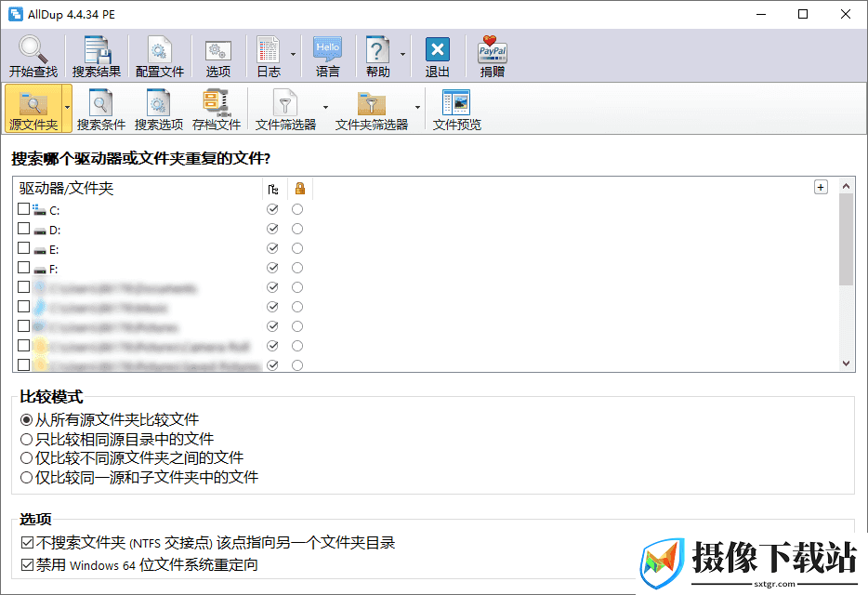Toggle the lock option for drive F:
868x595 pixels.
(x=297, y=268)
